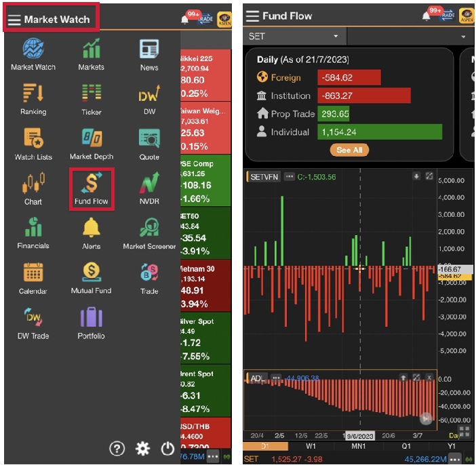Open the Chart candlestick icon
Screen dimensions: 476x465
(x=33, y=182)
